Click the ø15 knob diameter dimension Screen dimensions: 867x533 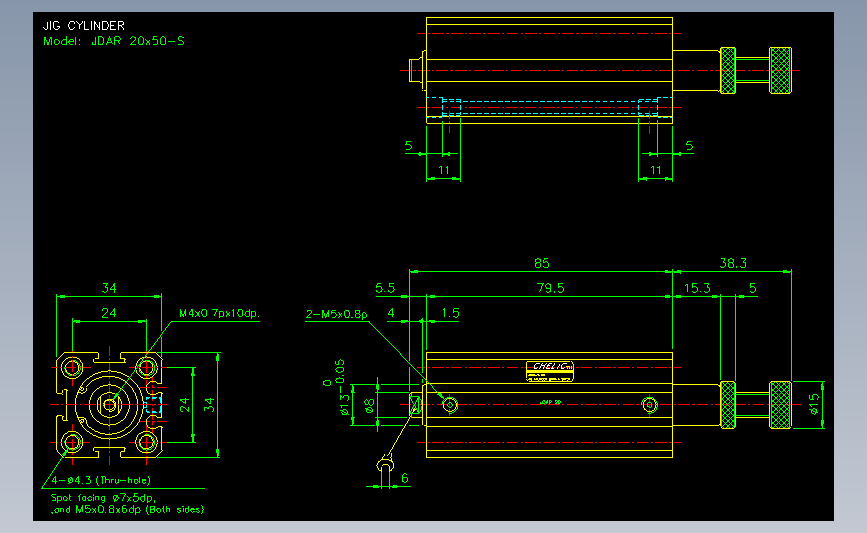[813, 404]
